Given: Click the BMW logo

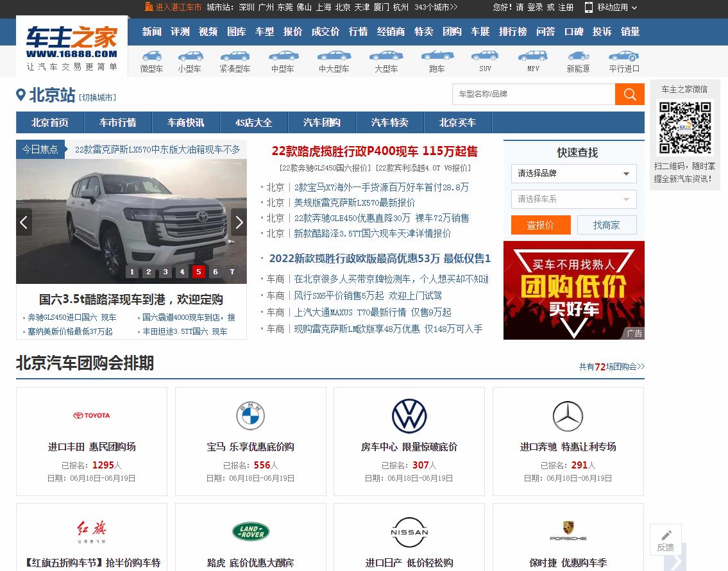Looking at the screenshot, I should 250,416.
